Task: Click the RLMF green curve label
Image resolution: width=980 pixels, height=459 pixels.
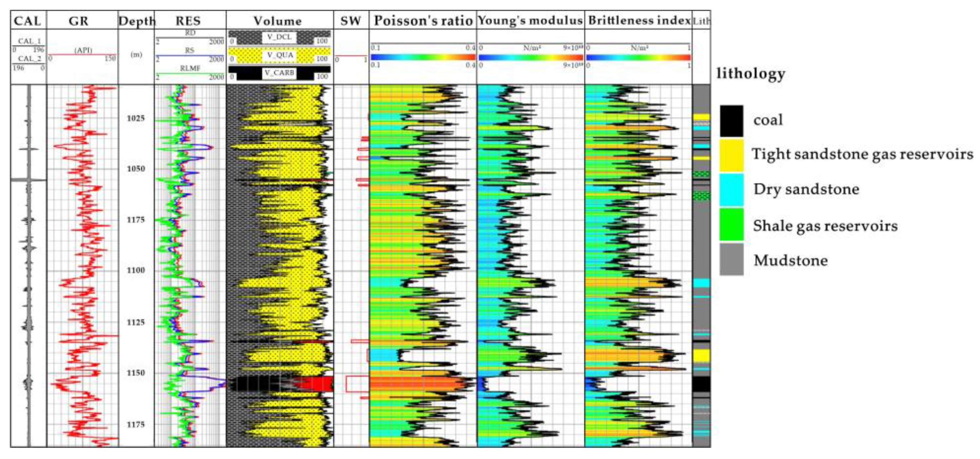Action: coord(190,69)
